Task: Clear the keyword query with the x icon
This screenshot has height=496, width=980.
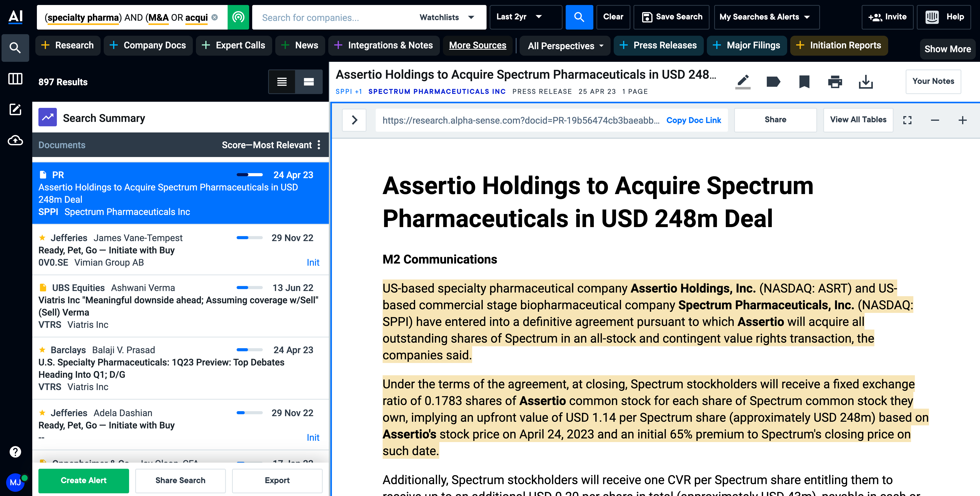Action: (215, 17)
